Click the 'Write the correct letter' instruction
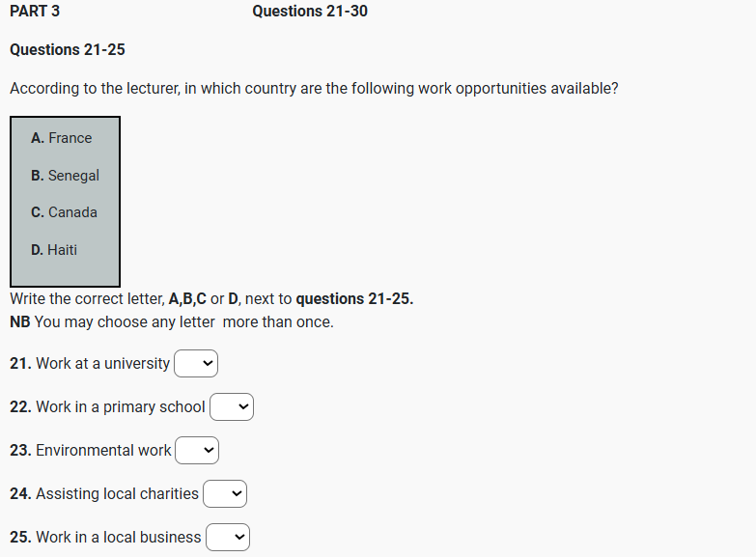This screenshot has width=756, height=557. tap(211, 299)
